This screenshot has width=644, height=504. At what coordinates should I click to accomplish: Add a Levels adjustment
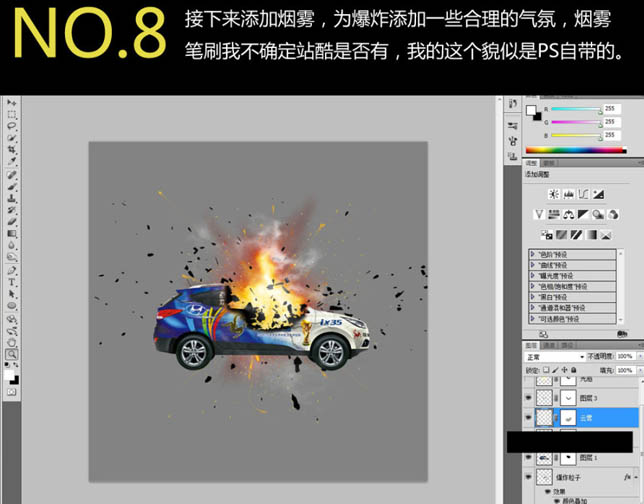tap(569, 194)
